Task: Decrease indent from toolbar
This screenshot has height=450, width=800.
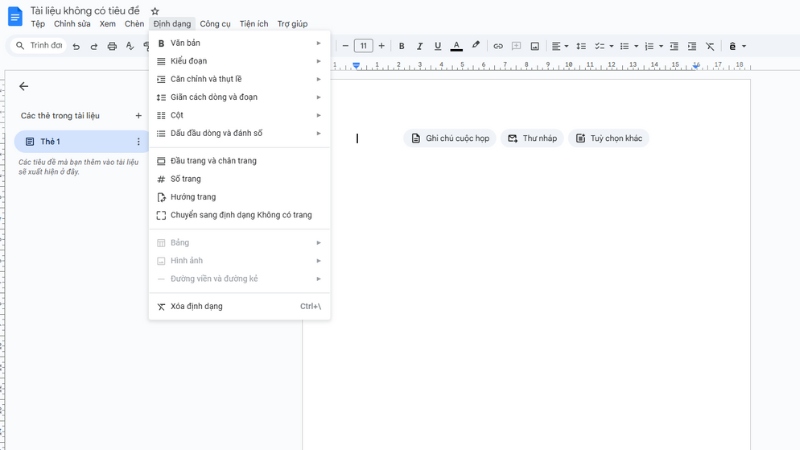Action: click(674, 46)
